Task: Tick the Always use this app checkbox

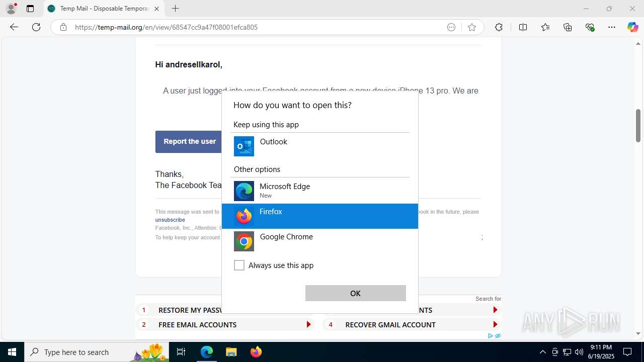Action: pyautogui.click(x=239, y=265)
